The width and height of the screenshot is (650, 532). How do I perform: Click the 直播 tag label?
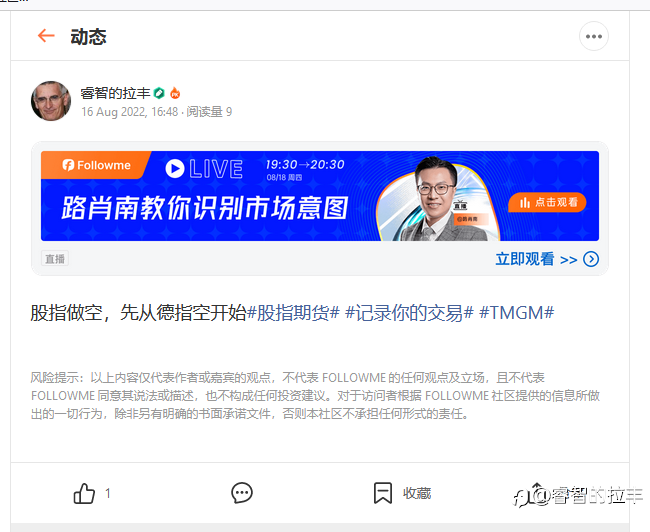pos(55,259)
